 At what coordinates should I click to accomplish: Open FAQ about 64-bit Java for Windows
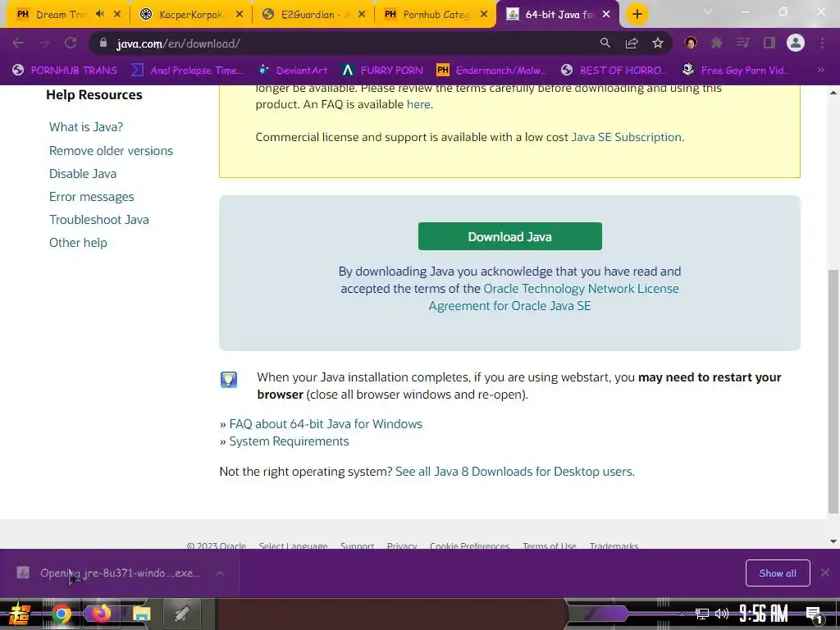326,424
